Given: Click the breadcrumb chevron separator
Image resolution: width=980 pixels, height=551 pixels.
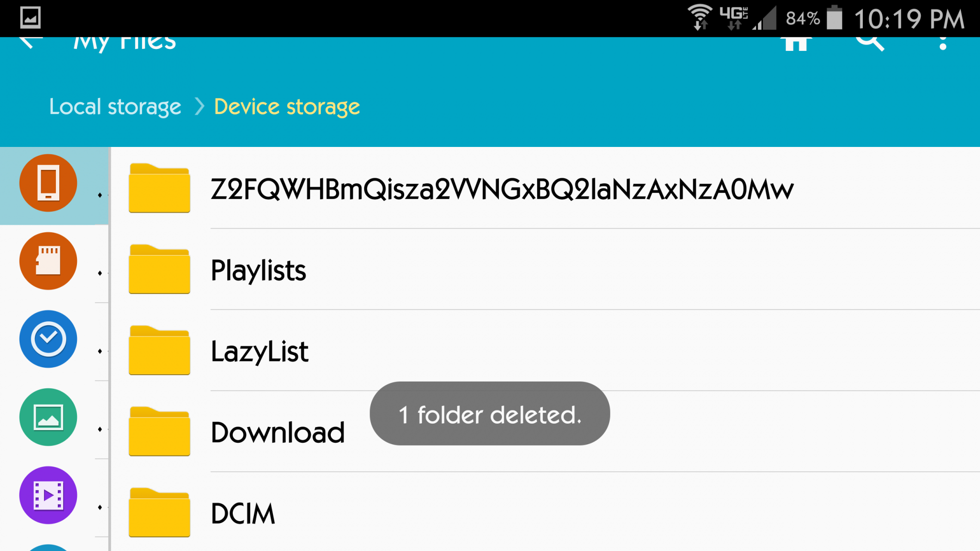Looking at the screenshot, I should coord(198,106).
